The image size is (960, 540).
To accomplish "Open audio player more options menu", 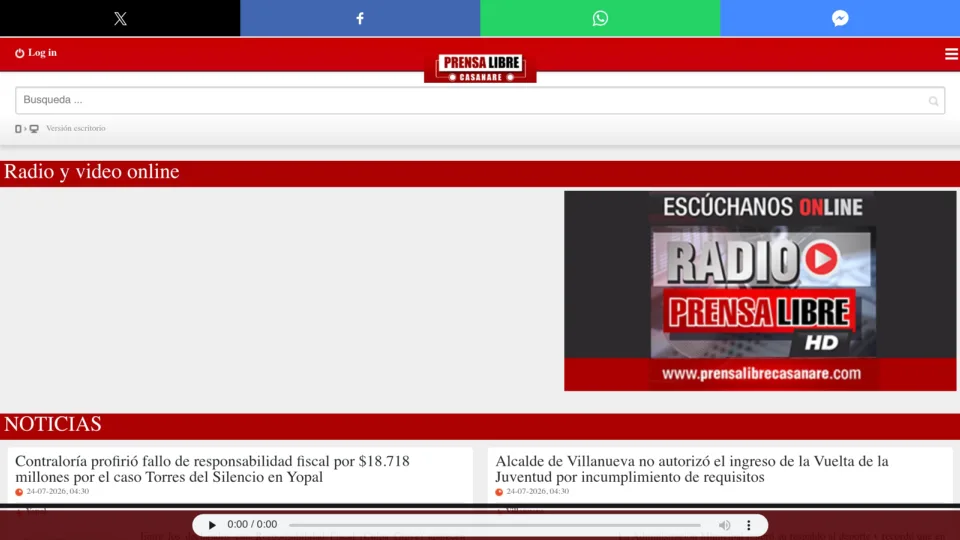I will [748, 525].
